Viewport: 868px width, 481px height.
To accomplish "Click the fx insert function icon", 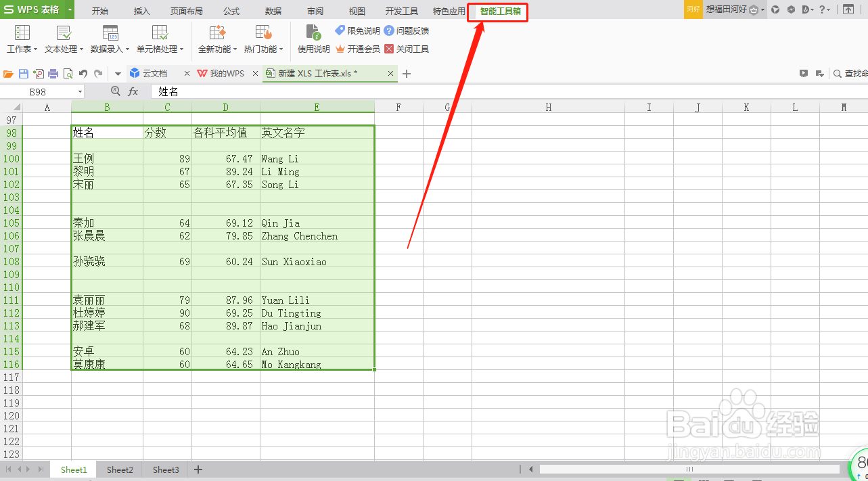I will tap(133, 91).
